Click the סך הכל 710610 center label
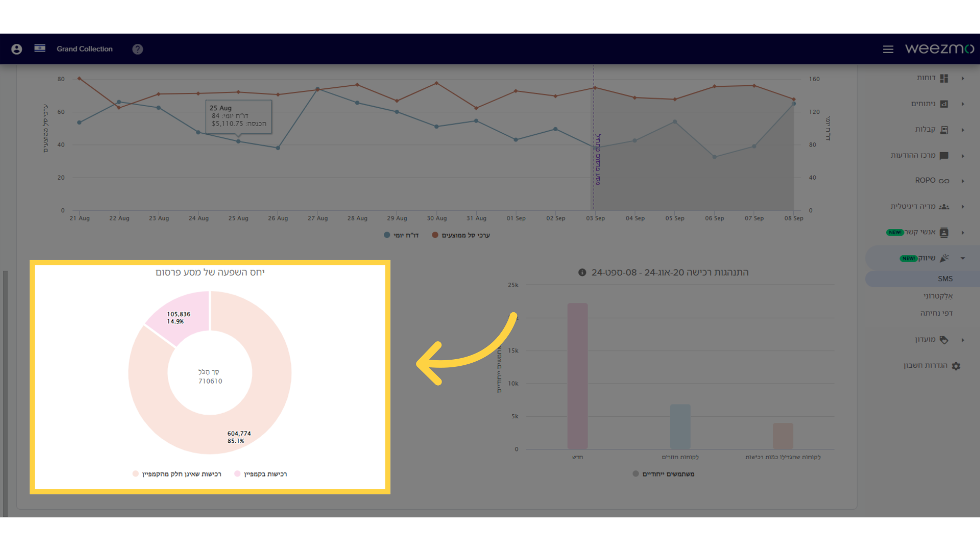Image resolution: width=980 pixels, height=551 pixels. 210,377
